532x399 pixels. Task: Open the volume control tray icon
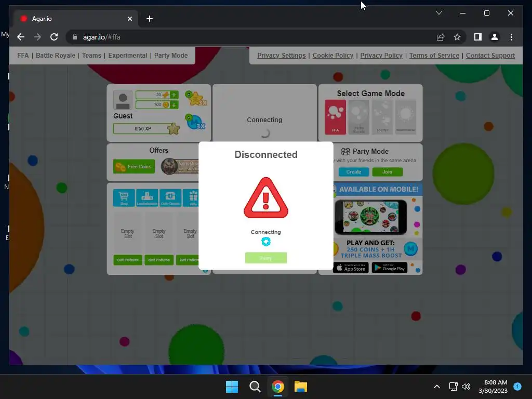[x=466, y=387]
